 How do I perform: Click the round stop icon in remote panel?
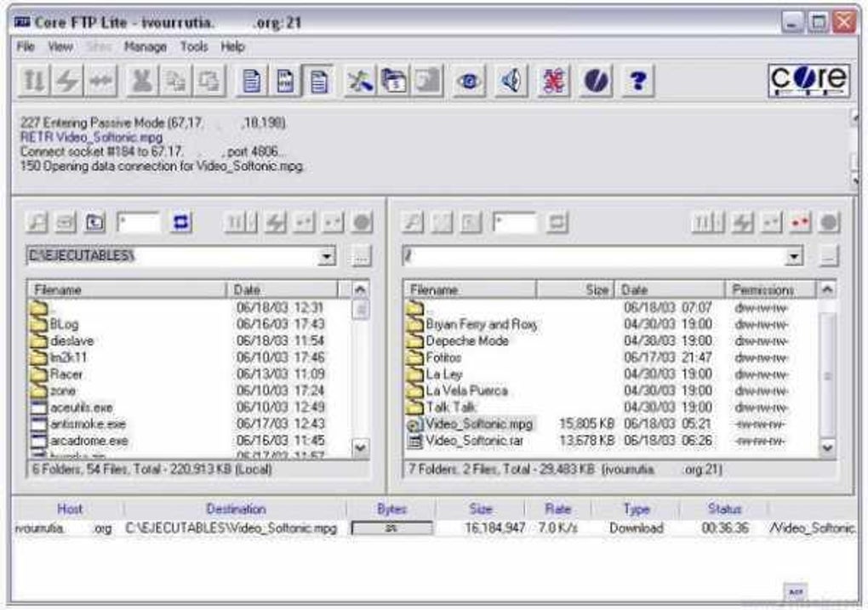(829, 223)
